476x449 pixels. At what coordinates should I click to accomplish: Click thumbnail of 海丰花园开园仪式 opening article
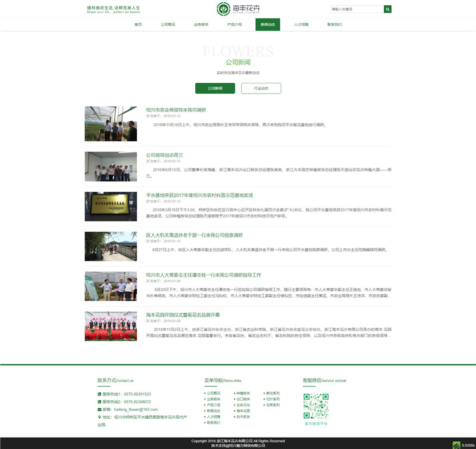point(111,326)
